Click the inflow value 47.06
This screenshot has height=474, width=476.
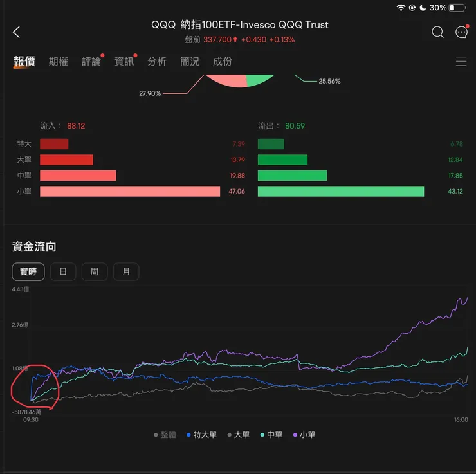237,191
